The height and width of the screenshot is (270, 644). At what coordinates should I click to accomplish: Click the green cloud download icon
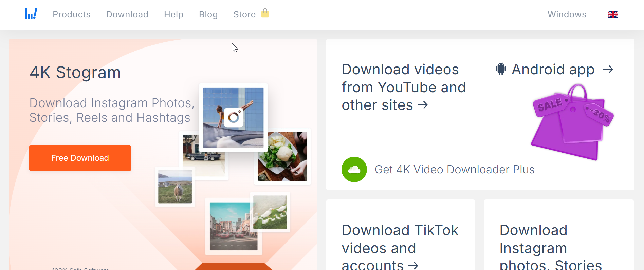[x=354, y=169]
